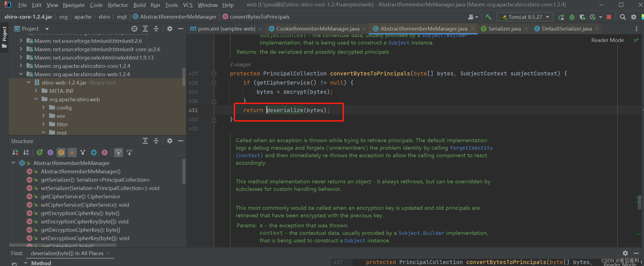
Task: Select getCipherService(): CipherService in Structure
Action: pos(80,196)
